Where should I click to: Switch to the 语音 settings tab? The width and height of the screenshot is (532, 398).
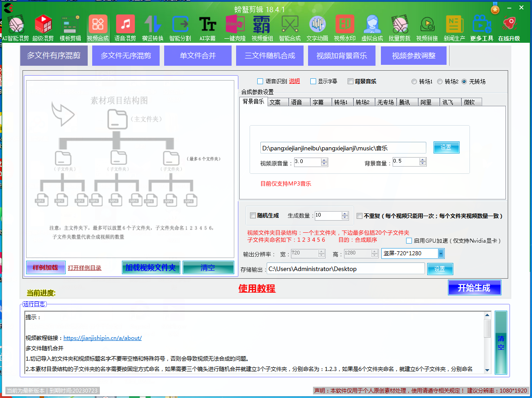300,102
